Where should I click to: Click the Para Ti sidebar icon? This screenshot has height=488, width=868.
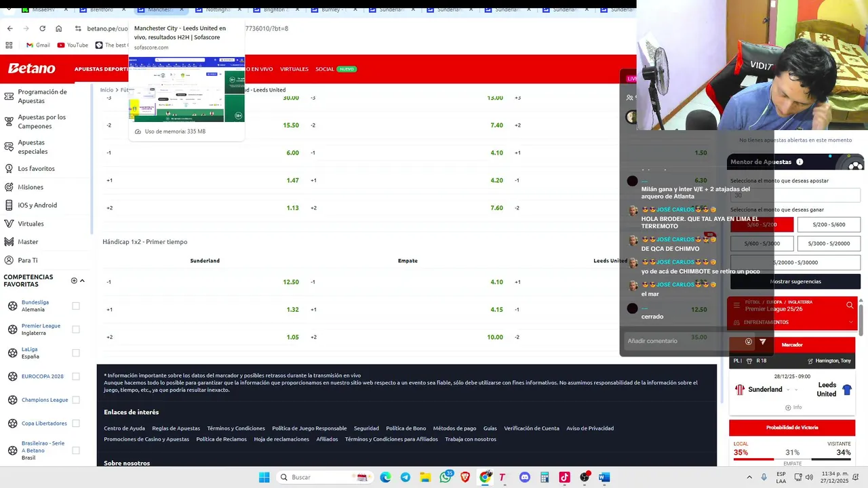(9, 260)
